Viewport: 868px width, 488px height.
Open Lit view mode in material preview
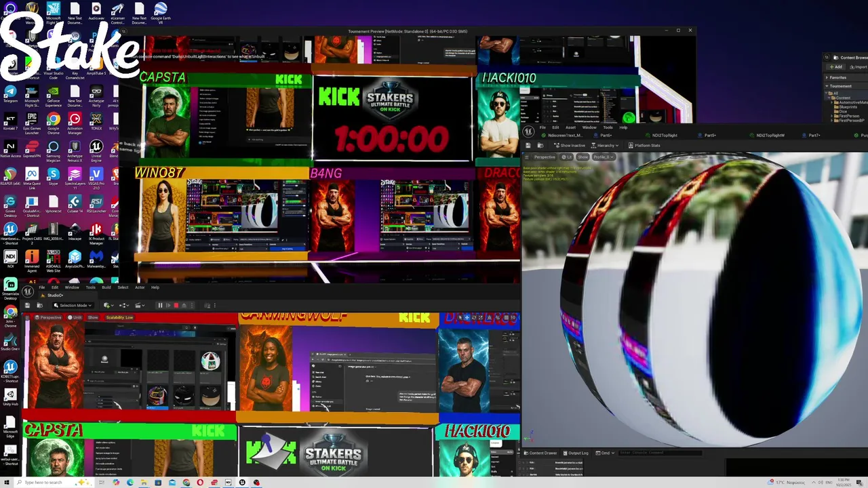tap(567, 157)
